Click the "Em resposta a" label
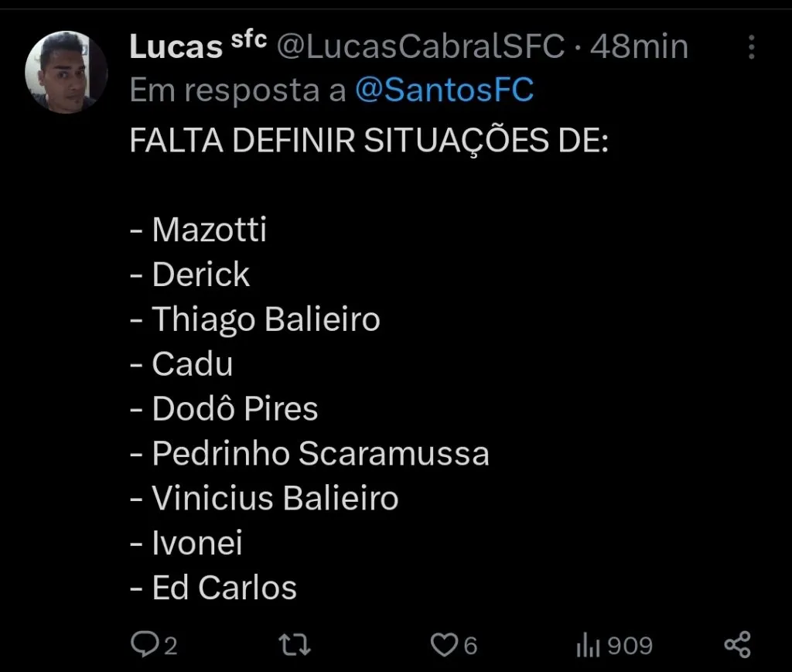The height and width of the screenshot is (672, 792). 237,91
